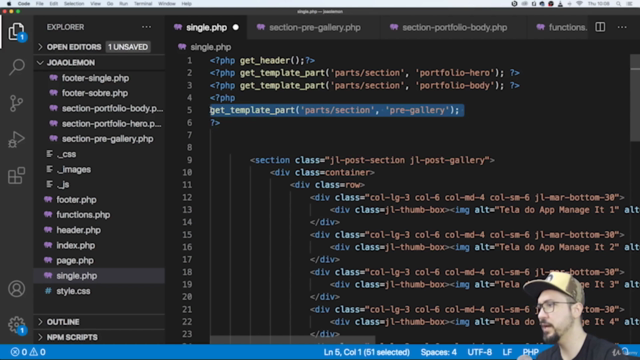Click Spaces: 4 indentation setting
Screen dimensions: 640x360
coord(438,352)
